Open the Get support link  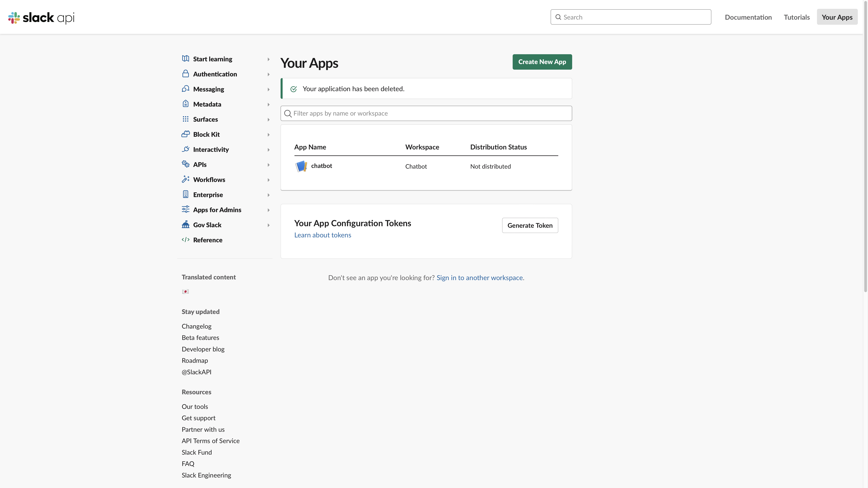click(x=199, y=418)
